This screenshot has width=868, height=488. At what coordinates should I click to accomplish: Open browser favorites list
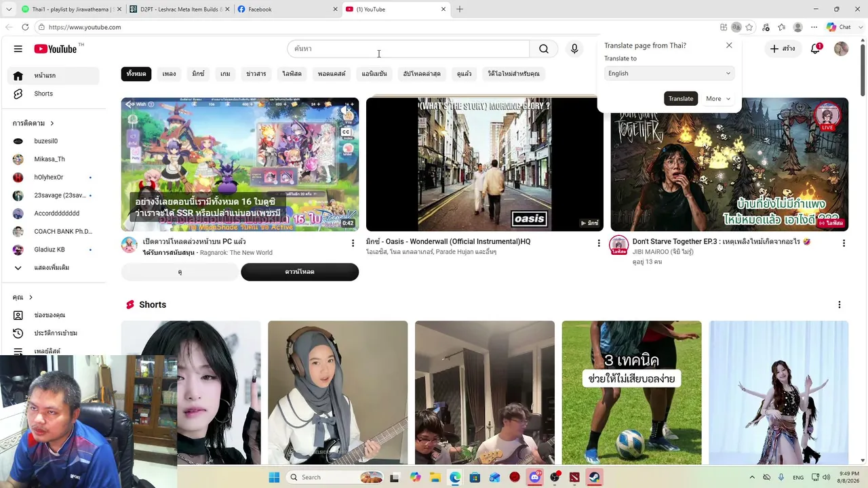click(782, 27)
